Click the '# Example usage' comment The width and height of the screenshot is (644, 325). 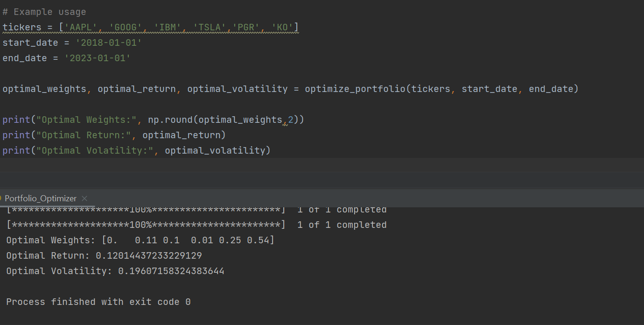point(44,12)
